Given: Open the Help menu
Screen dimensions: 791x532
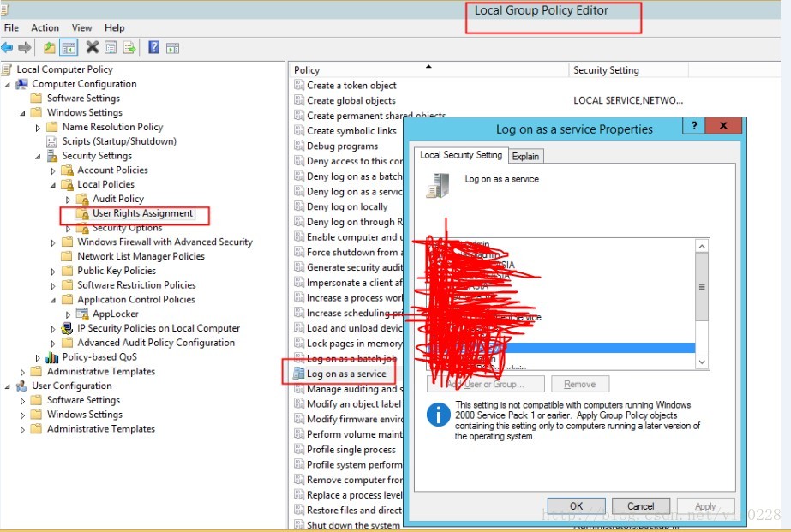Looking at the screenshot, I should coord(115,27).
